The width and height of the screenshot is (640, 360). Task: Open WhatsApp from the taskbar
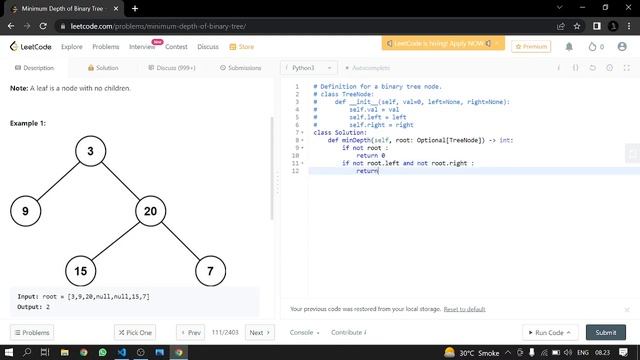[x=102, y=352]
